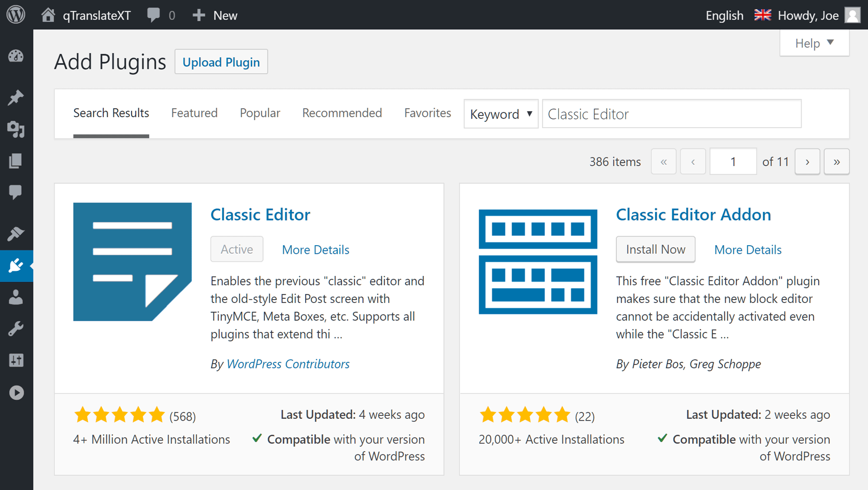Select the Featured plugins tab
Image resolution: width=868 pixels, height=490 pixels.
point(193,114)
